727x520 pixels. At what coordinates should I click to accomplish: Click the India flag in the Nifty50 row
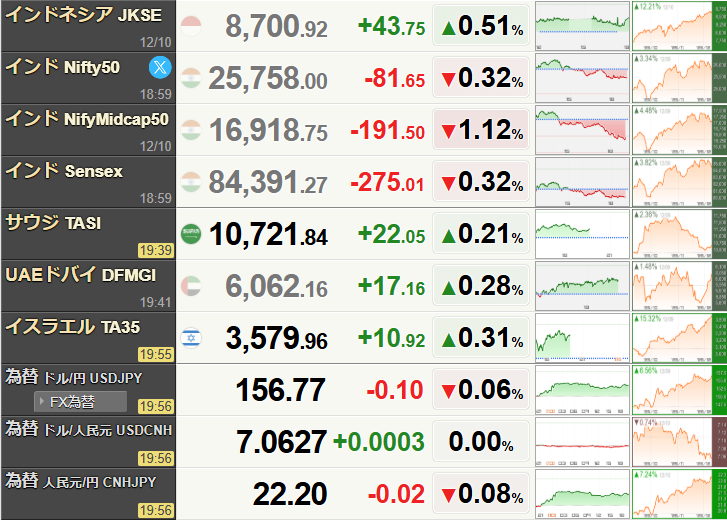[x=191, y=78]
